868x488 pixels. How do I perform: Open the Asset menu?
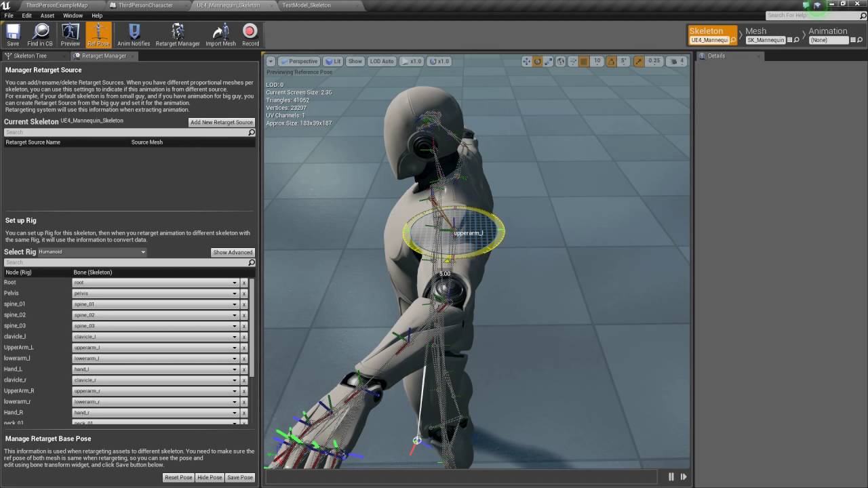(x=47, y=16)
